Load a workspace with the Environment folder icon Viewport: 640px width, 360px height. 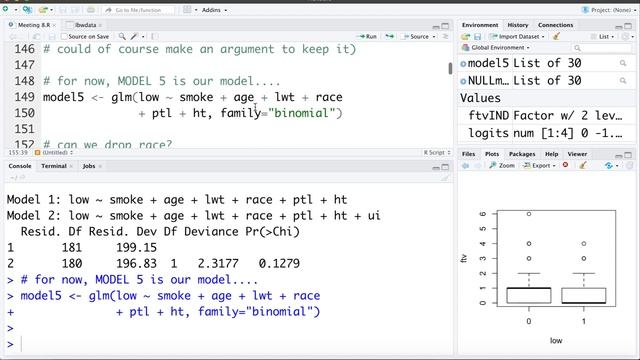[466, 37]
